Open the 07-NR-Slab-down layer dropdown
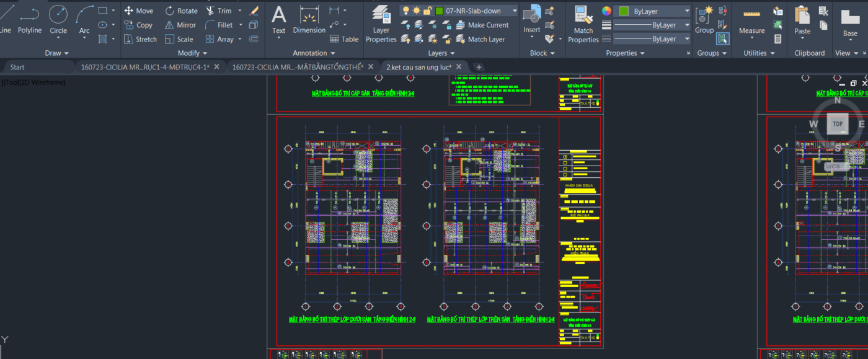Screen dimensions: 868x359 [515, 11]
